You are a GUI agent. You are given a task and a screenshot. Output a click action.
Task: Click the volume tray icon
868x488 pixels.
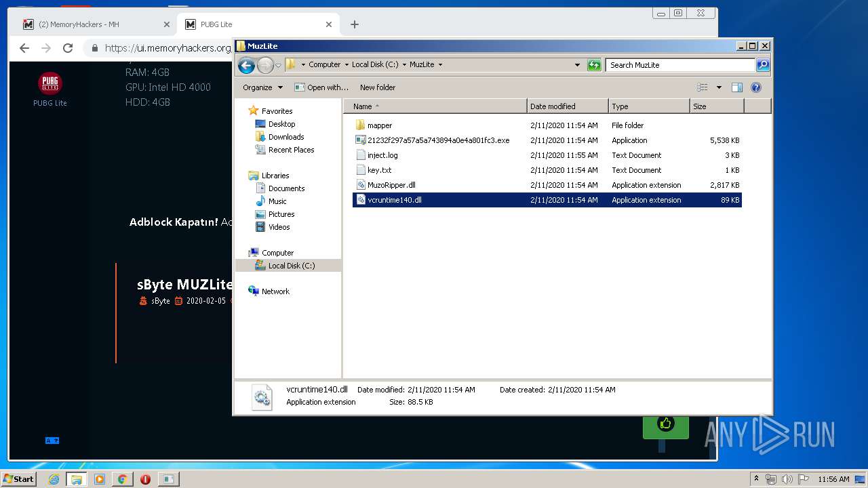[x=787, y=479]
